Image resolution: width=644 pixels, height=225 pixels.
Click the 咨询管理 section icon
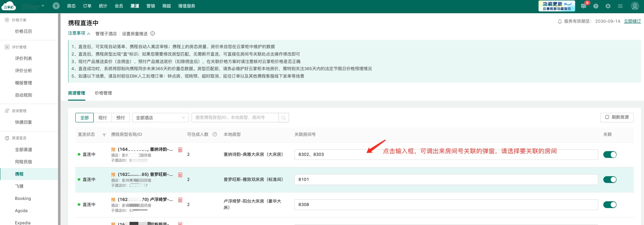click(7, 111)
